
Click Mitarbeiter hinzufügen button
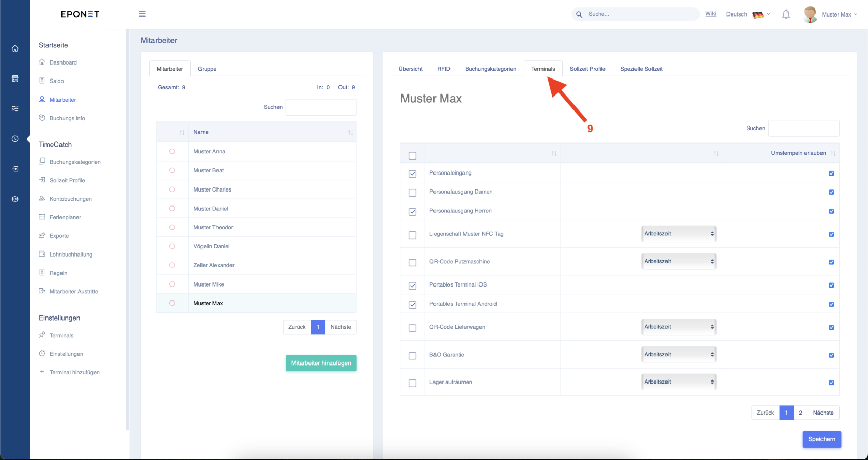pyautogui.click(x=321, y=363)
